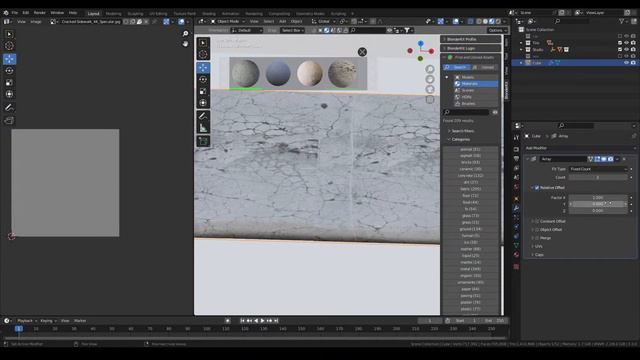Switch to the Layout workspace tab
The image size is (640, 360).
[93, 13]
